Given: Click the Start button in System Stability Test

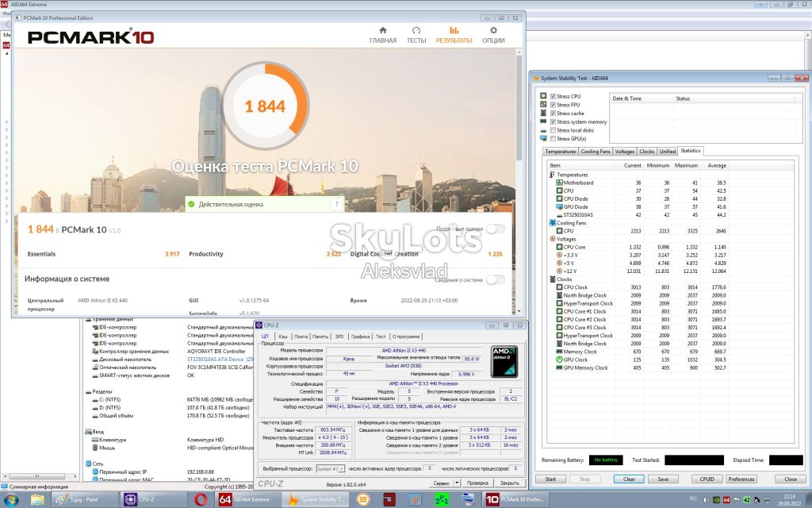Looking at the screenshot, I should [x=550, y=479].
